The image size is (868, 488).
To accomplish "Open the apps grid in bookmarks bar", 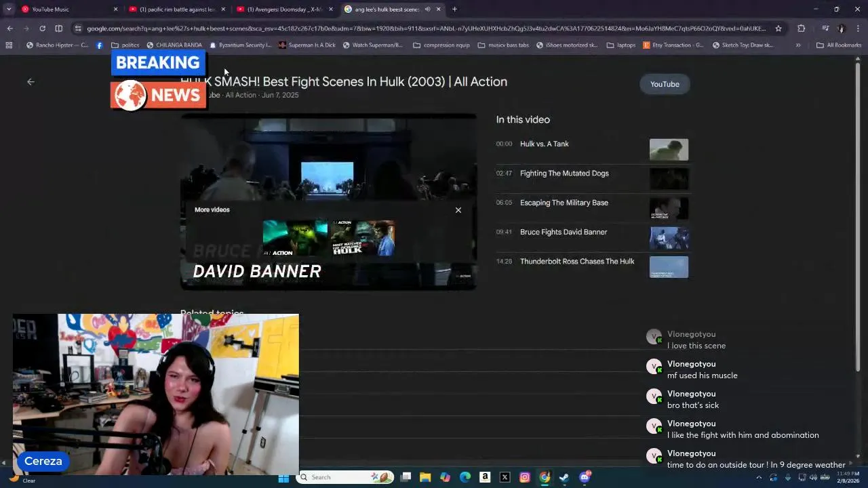I will [9, 45].
